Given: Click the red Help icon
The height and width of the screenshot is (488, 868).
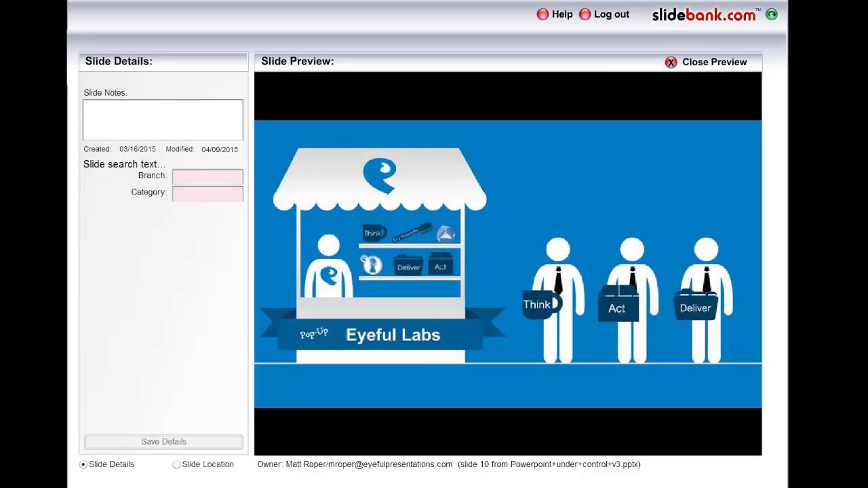Looking at the screenshot, I should click(x=542, y=14).
